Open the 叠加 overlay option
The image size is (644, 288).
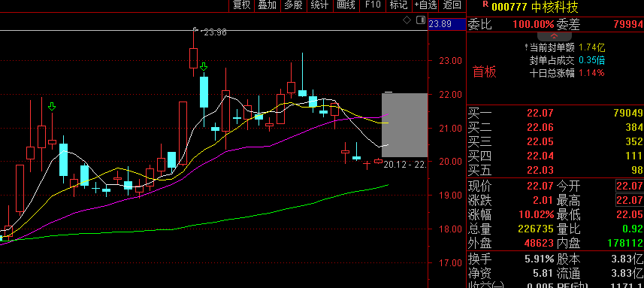[x=267, y=5]
